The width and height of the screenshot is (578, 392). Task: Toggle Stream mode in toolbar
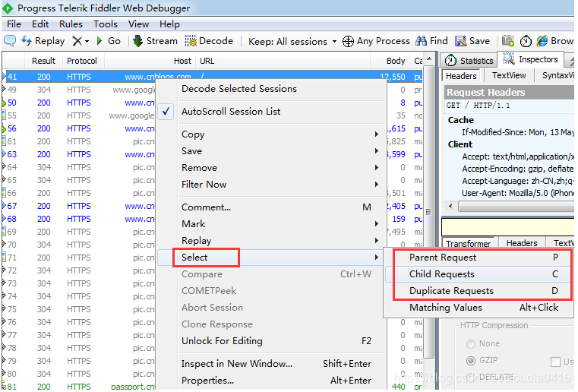[x=155, y=41]
